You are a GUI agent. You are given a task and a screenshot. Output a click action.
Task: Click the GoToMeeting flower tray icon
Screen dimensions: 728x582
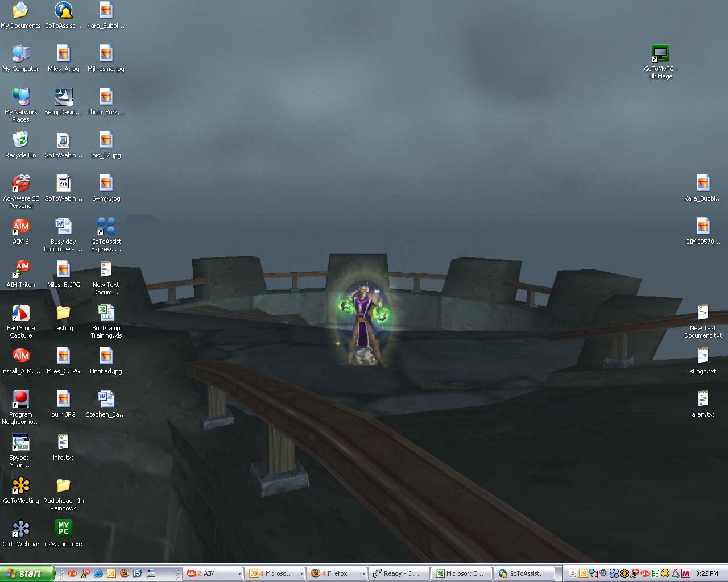(x=624, y=573)
